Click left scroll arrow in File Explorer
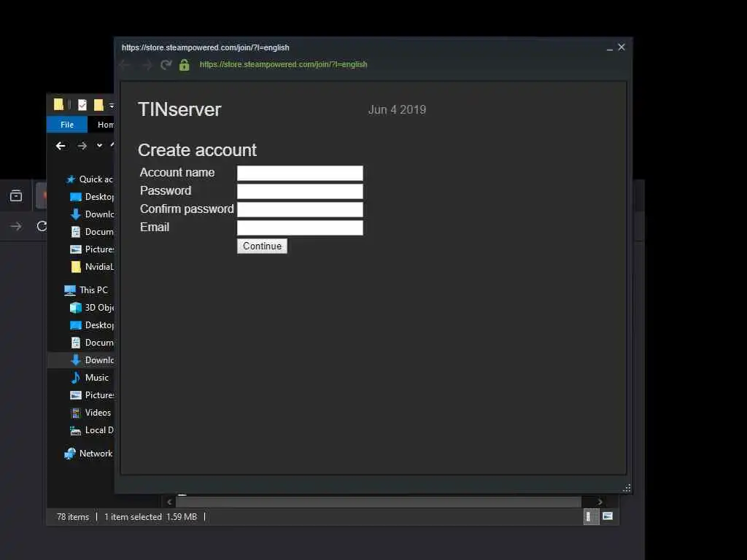Image resolution: width=747 pixels, height=560 pixels. coord(169,502)
